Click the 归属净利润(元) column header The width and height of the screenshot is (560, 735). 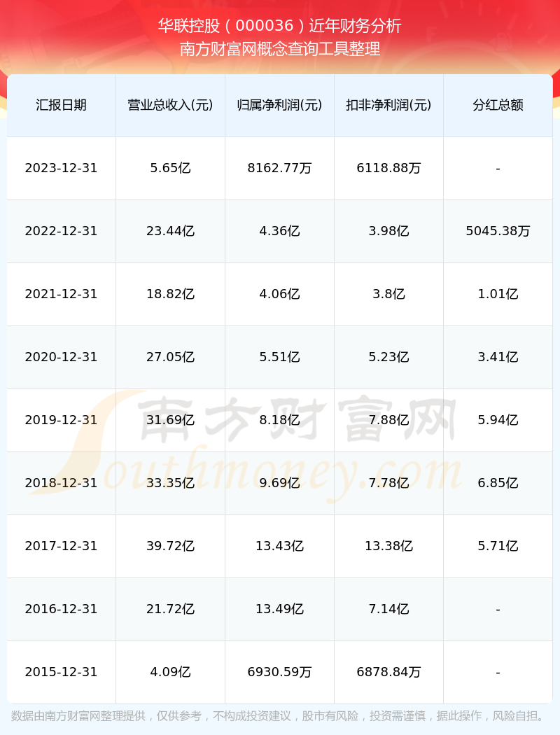pos(280,105)
